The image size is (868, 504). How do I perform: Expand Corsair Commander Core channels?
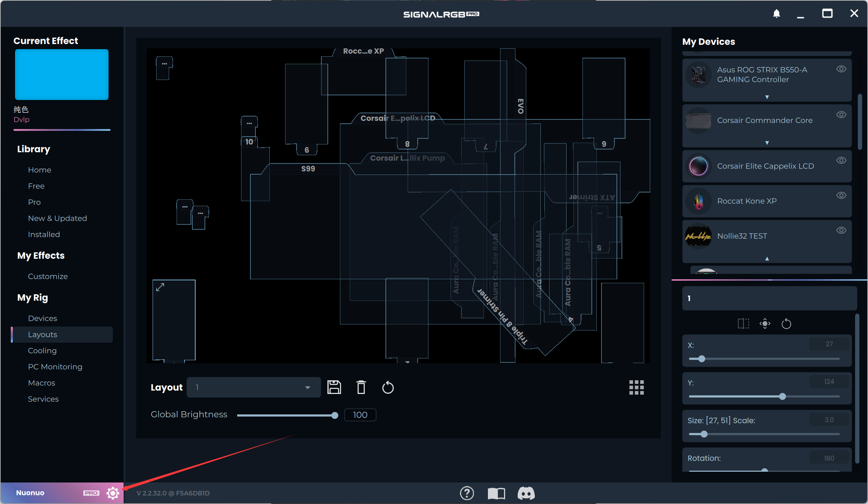(767, 143)
